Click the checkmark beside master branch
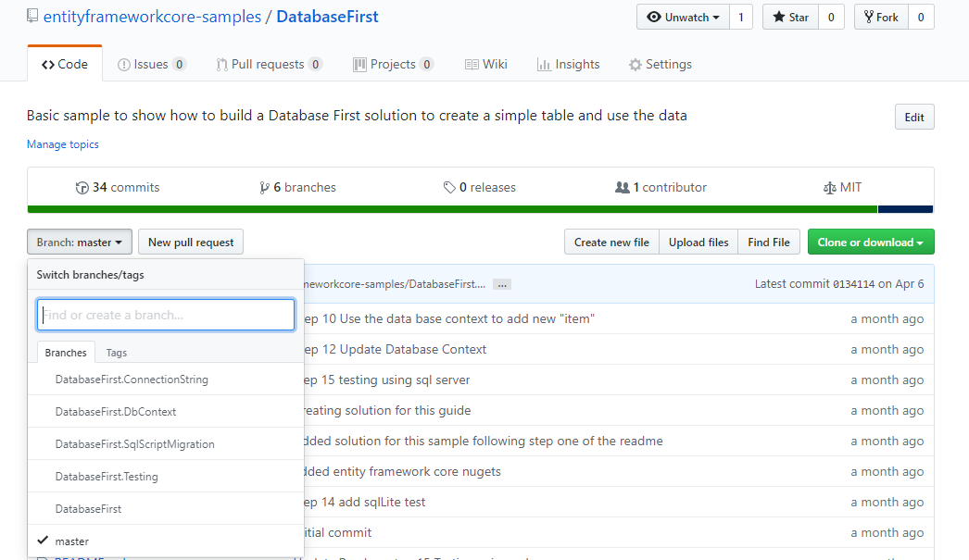The height and width of the screenshot is (560, 969). 43,541
